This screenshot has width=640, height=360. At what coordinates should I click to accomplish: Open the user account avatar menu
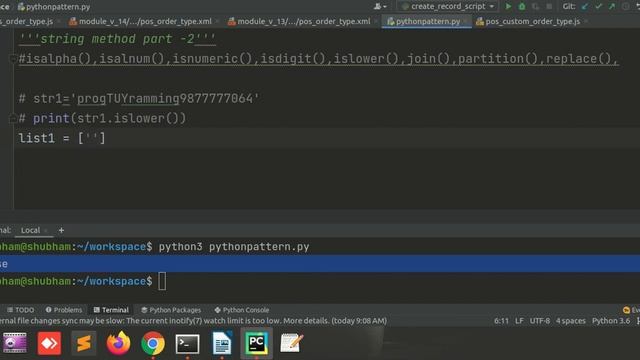tap(380, 7)
